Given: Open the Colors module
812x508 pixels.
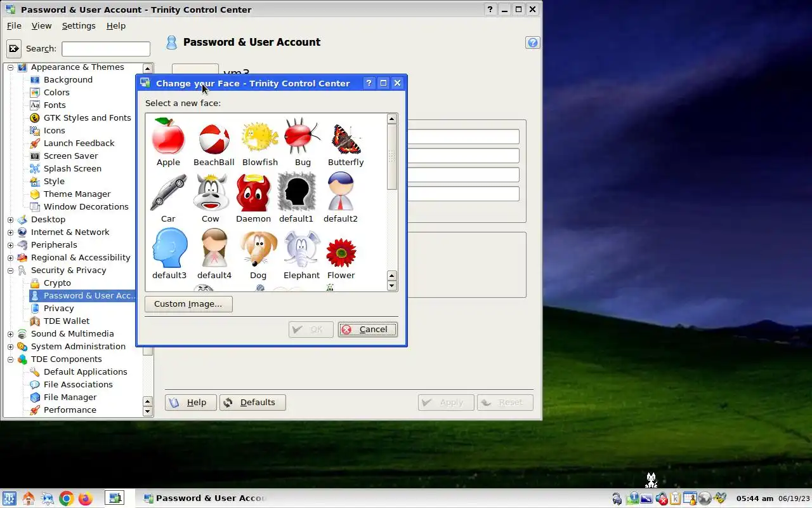Looking at the screenshot, I should [56, 92].
